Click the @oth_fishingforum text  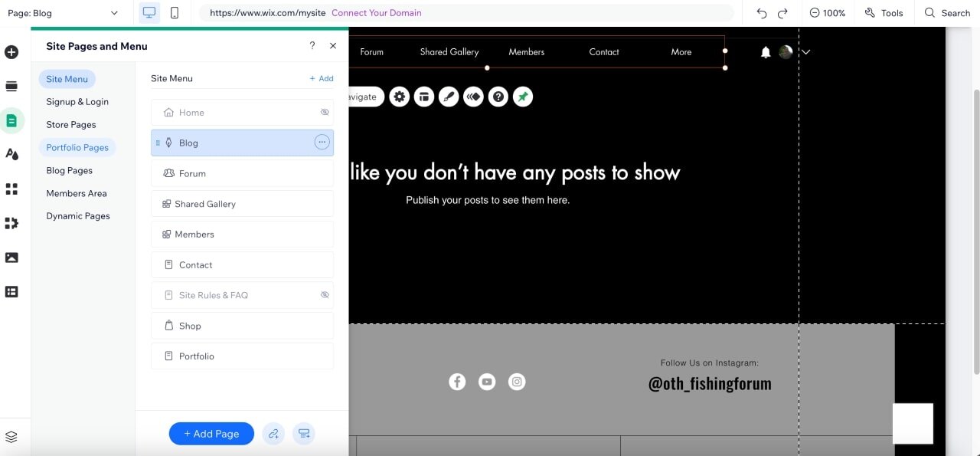tap(710, 383)
